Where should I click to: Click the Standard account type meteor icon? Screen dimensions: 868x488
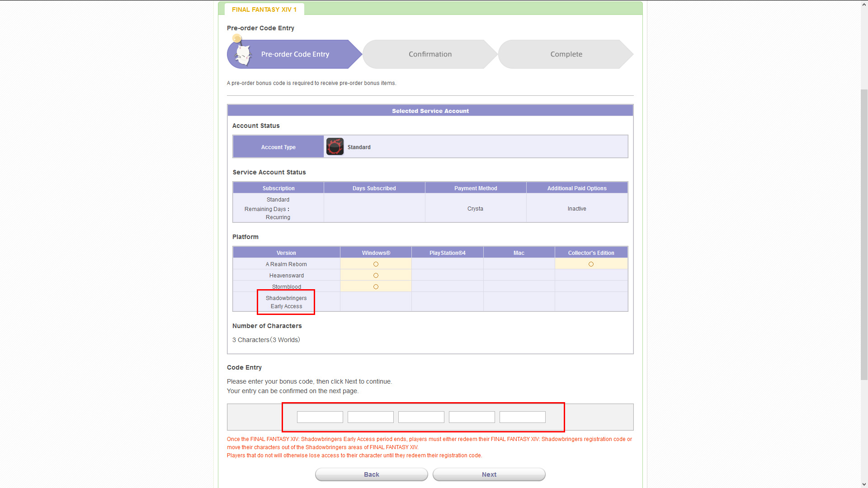point(335,147)
